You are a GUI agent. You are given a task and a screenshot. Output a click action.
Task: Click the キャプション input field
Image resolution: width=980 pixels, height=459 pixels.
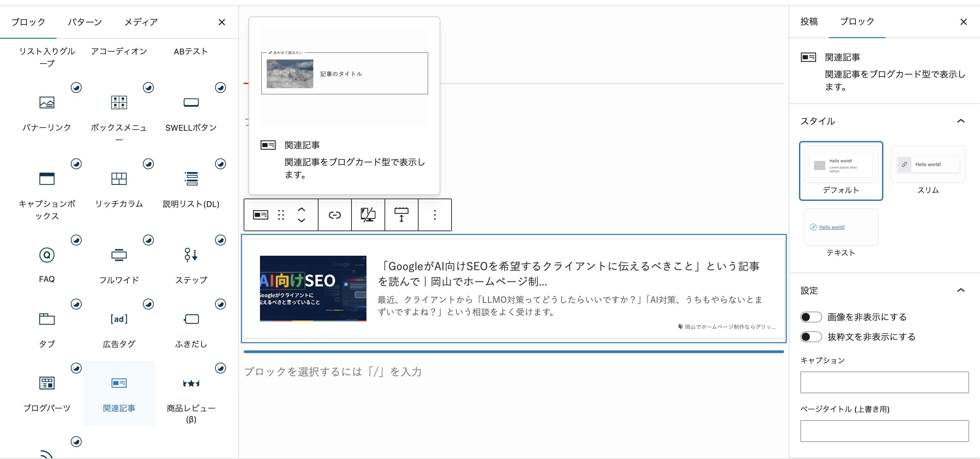pos(884,382)
